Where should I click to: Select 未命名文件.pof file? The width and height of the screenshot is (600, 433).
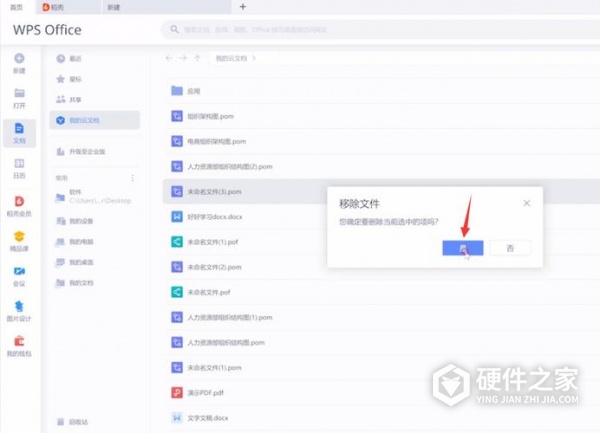click(381, 292)
